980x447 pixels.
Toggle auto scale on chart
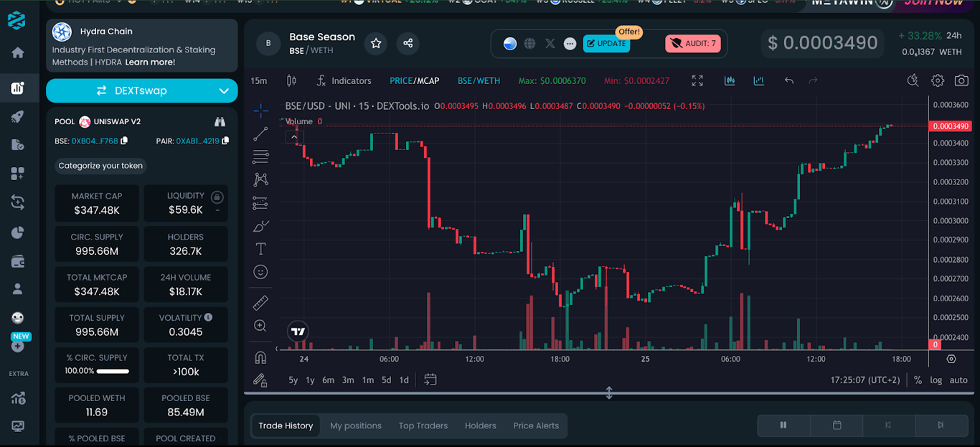(x=958, y=380)
